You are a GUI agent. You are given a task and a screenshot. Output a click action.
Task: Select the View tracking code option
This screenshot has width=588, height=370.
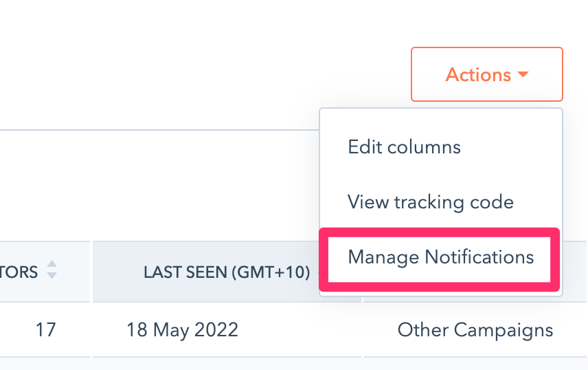(430, 202)
